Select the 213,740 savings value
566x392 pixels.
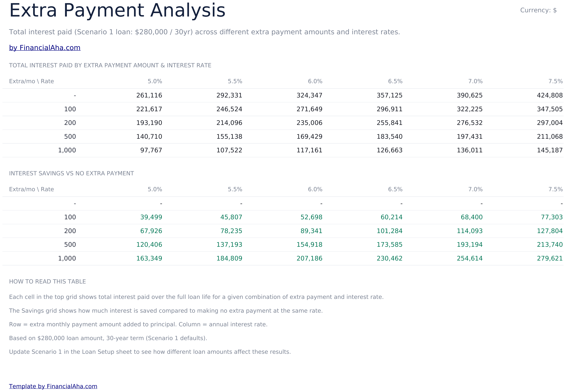[x=550, y=245]
